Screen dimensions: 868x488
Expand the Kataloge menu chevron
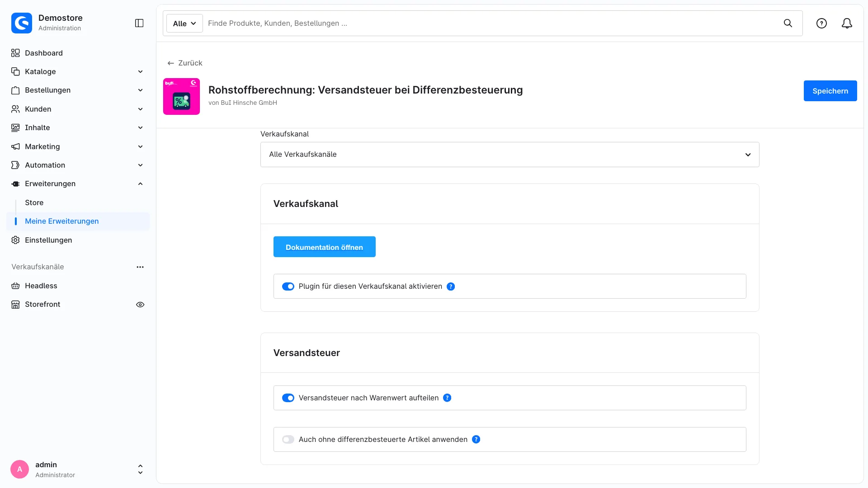click(140, 71)
